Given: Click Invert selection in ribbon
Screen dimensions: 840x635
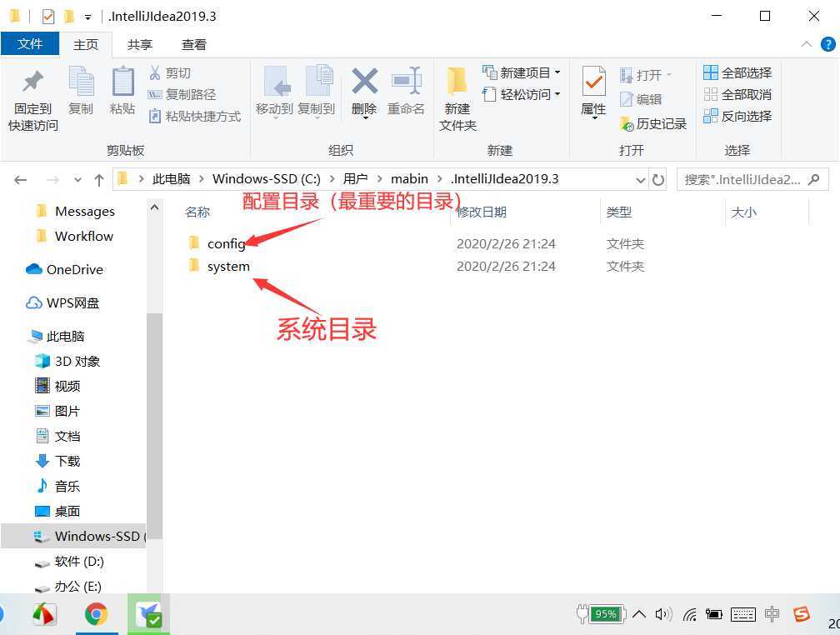Looking at the screenshot, I should [x=737, y=117].
